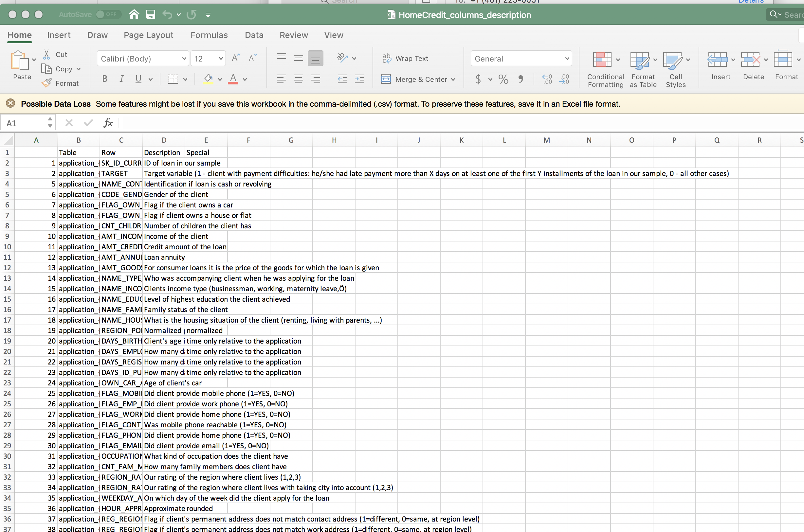
Task: Click the Wrap Text button
Action: pyautogui.click(x=405, y=58)
